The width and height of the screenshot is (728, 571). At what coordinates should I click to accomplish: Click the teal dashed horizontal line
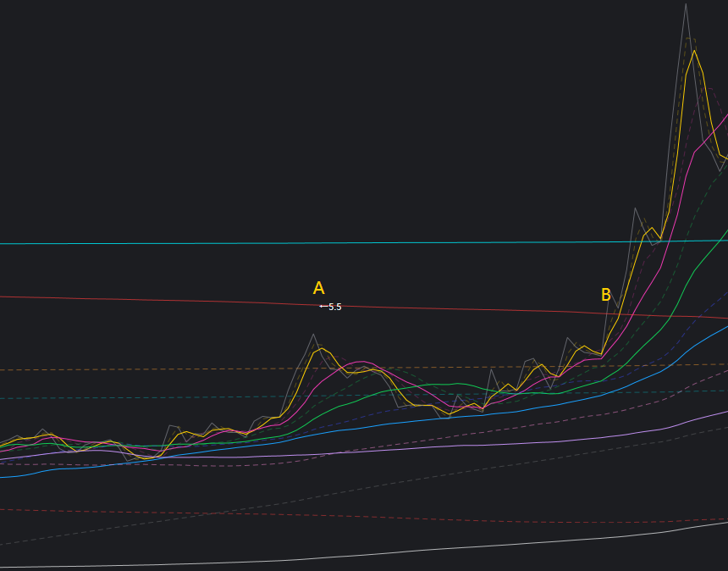tap(169, 397)
